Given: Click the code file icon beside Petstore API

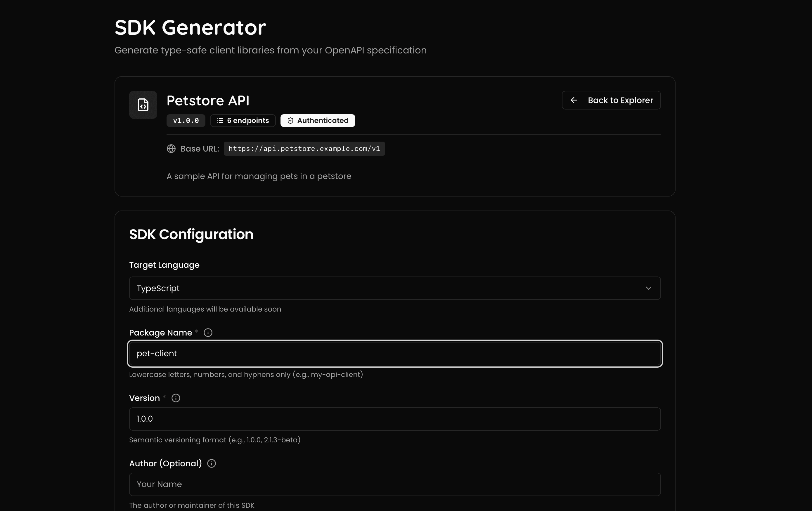Looking at the screenshot, I should point(143,105).
